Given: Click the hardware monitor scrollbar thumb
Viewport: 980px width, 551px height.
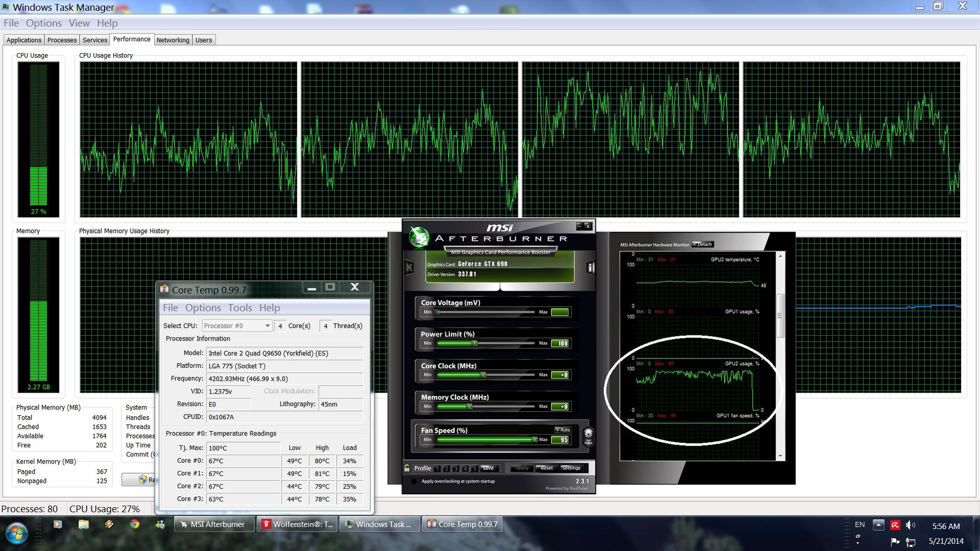Looking at the screenshot, I should pos(780,316).
